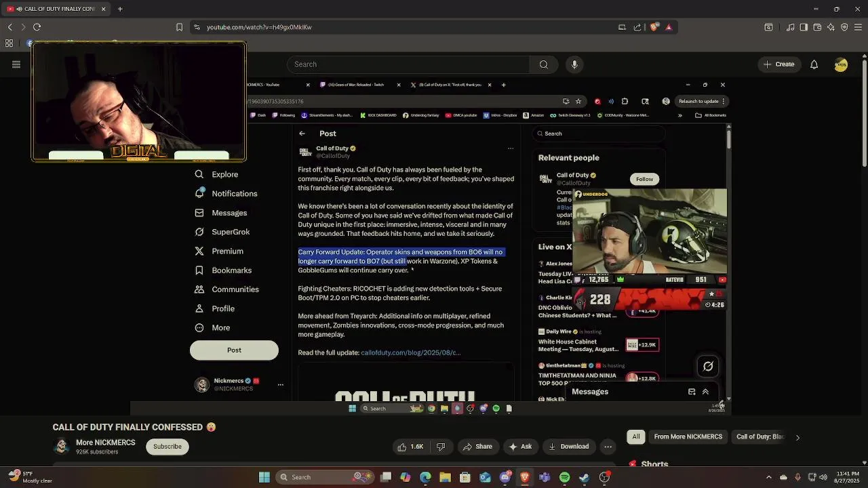Click the YouTube search field

click(x=408, y=64)
